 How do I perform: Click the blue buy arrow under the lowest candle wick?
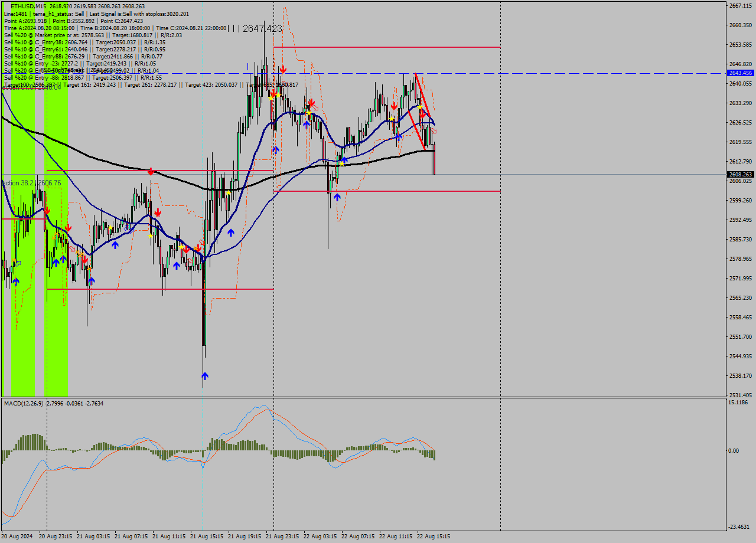point(204,375)
